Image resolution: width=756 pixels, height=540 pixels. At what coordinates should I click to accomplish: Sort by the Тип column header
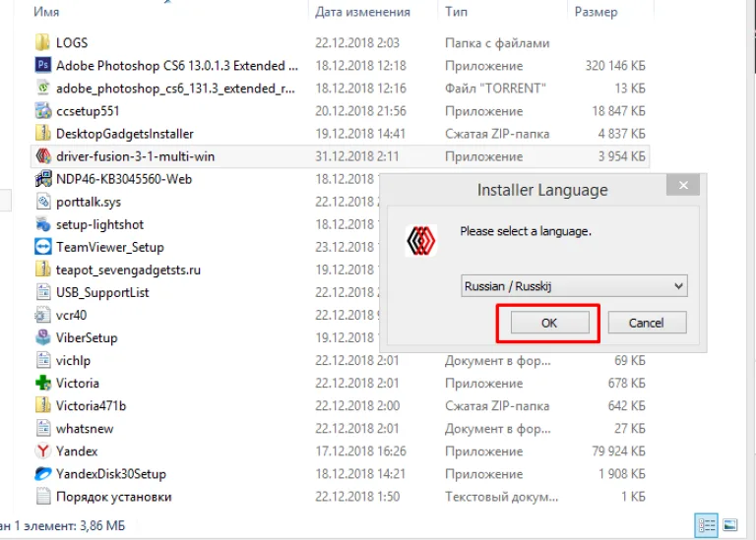[x=456, y=12]
